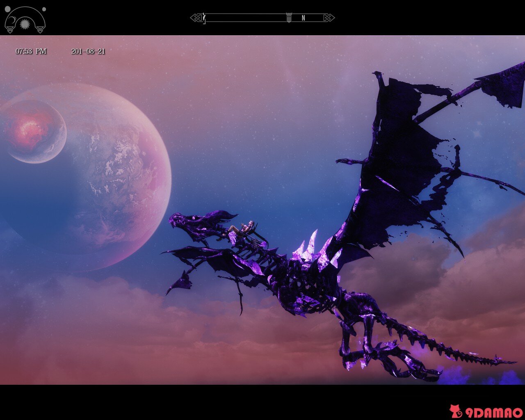This screenshot has height=420, width=525.
Task: Click the small red moon in sky
Action: (33, 131)
